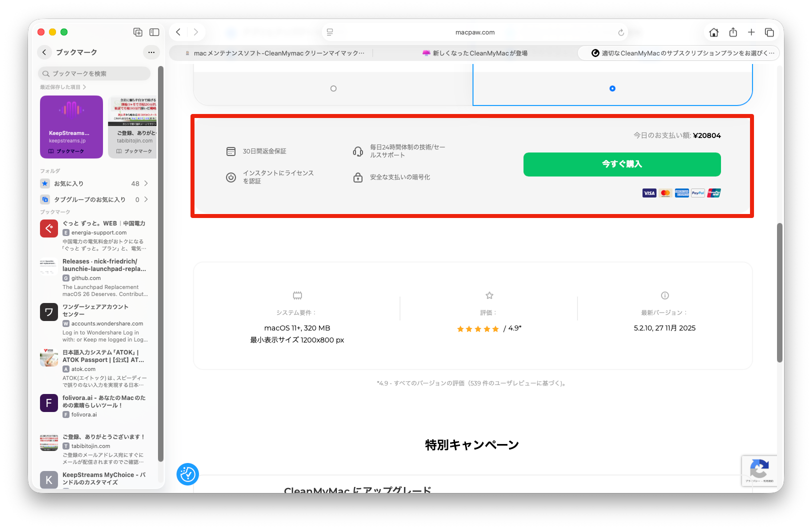812x530 pixels.
Task: Show the tab overview icon
Action: click(769, 32)
